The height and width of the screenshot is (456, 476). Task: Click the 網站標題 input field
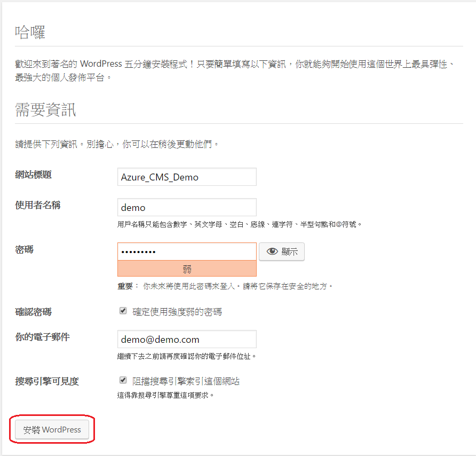pyautogui.click(x=187, y=177)
